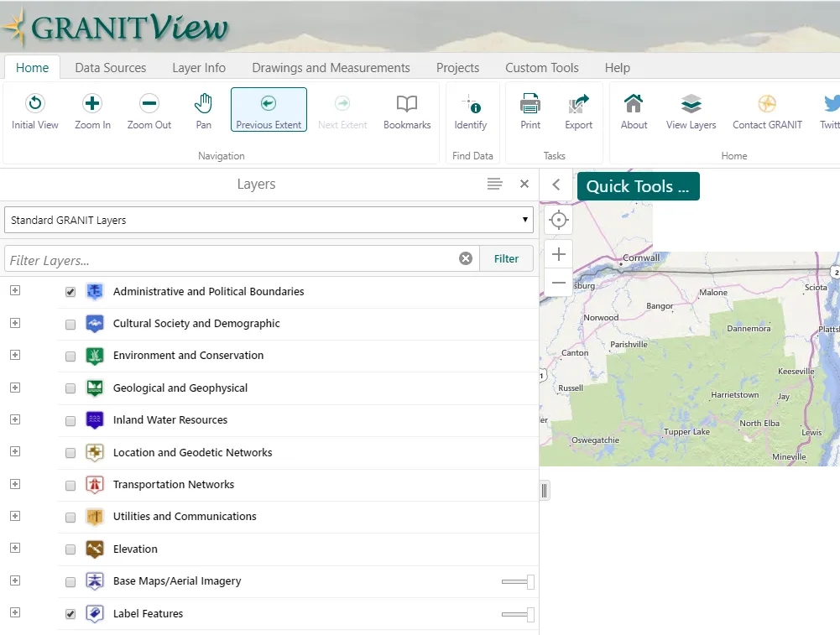Open the Data Sources tab
Viewport: 840px width, 635px height.
[x=111, y=68]
